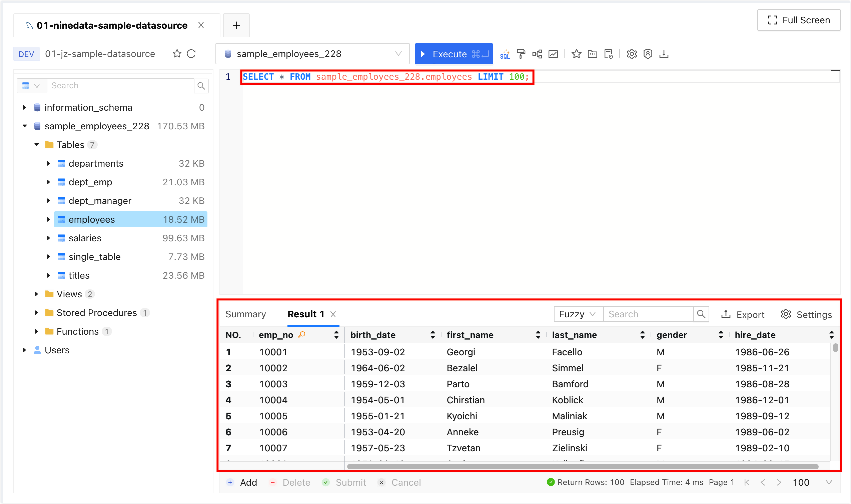Screen dimensions: 851x504
Task: Collapse the Tables folder
Action: point(37,145)
